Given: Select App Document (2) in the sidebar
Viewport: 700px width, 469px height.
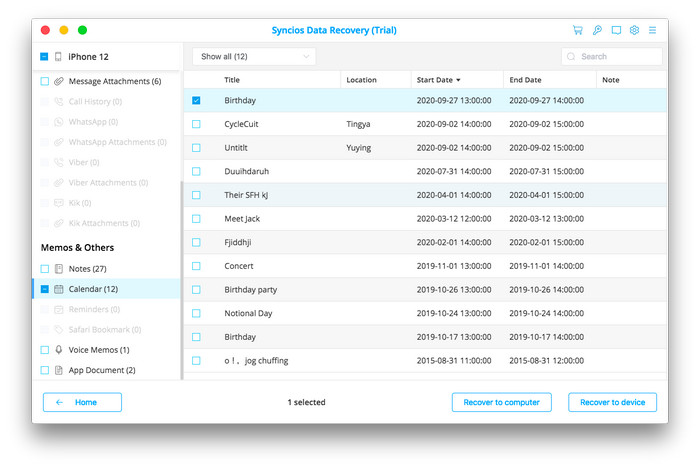Looking at the screenshot, I should pyautogui.click(x=107, y=370).
